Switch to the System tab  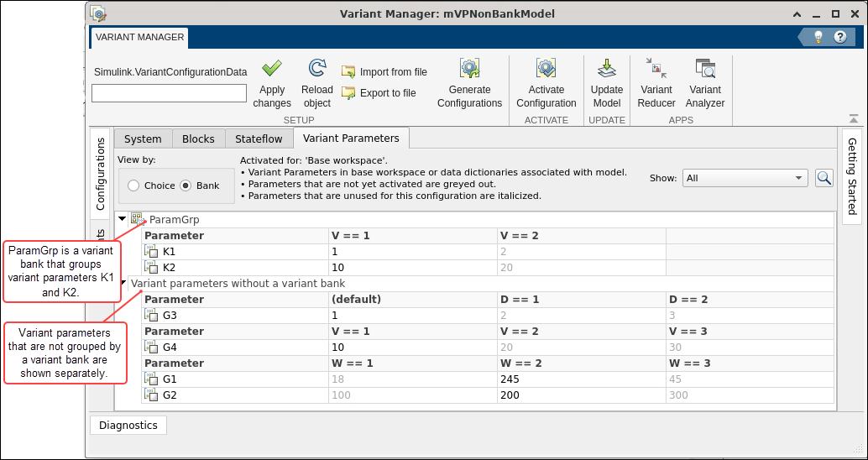143,139
